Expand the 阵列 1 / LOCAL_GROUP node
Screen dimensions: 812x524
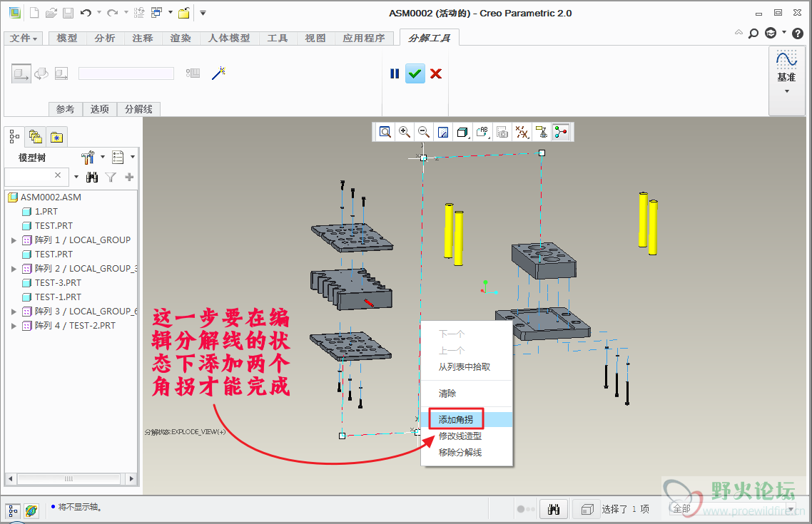coord(14,240)
